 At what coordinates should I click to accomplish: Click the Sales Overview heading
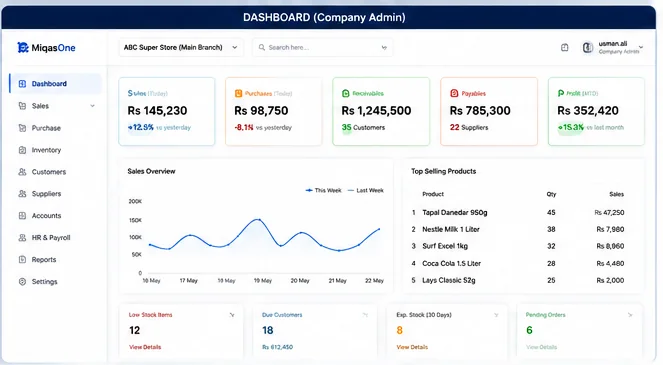(x=151, y=171)
